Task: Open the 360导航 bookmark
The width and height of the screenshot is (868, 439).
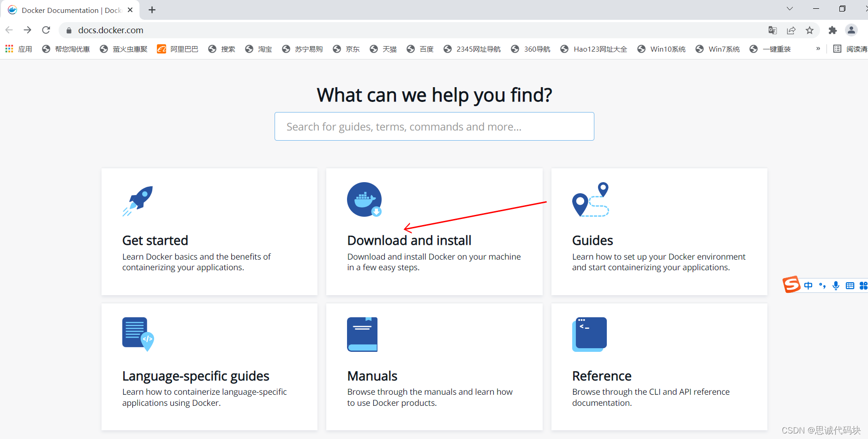Action: (531, 49)
